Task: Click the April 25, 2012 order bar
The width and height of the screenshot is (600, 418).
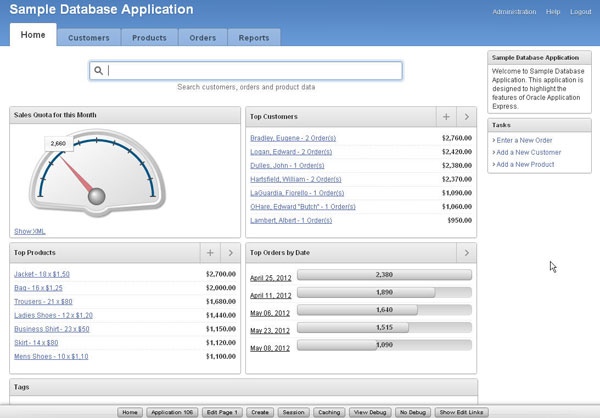Action: pyautogui.click(x=384, y=274)
